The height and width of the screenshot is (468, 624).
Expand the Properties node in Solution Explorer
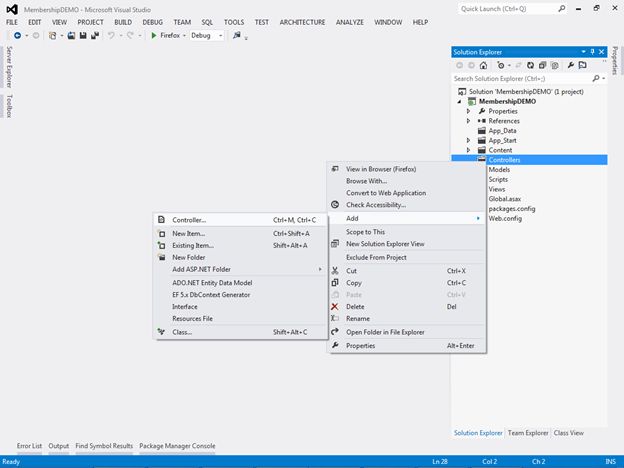click(x=468, y=111)
